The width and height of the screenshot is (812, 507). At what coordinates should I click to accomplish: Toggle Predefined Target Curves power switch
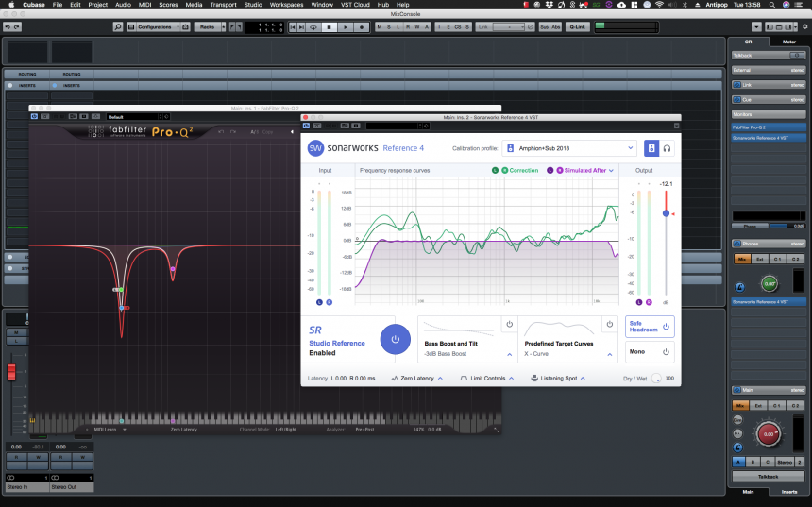pos(609,325)
